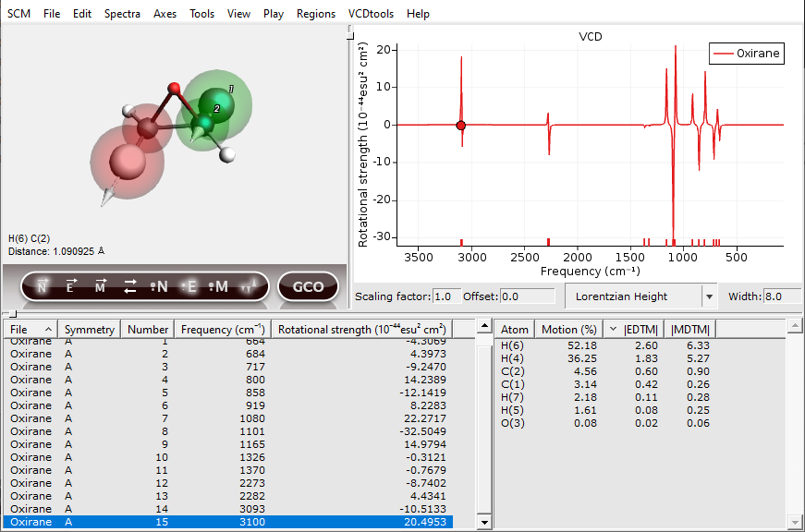Click the double opposing arrows icon
805x532 pixels.
tap(129, 286)
